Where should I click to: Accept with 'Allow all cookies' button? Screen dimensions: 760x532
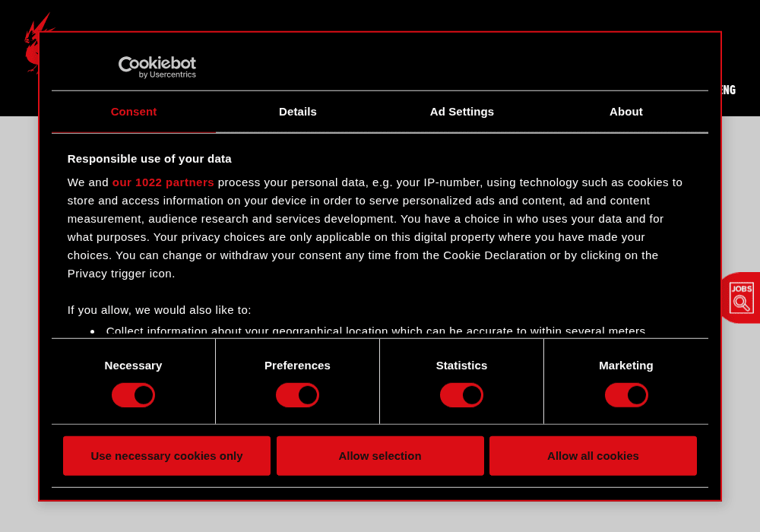(x=593, y=456)
